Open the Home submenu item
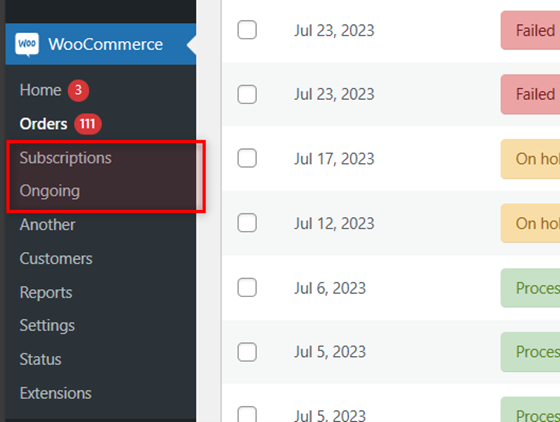 click(x=40, y=90)
